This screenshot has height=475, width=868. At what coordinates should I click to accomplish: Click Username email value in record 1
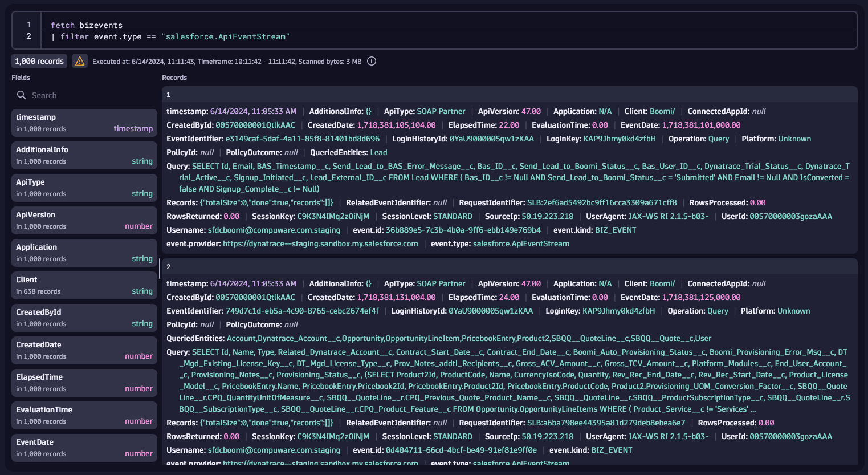(274, 230)
